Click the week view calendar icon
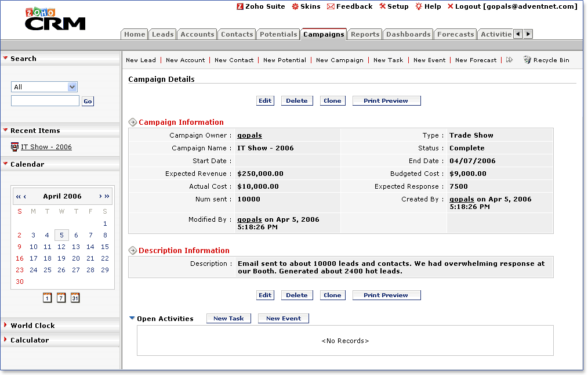This screenshot has height=375, width=588. (x=61, y=298)
